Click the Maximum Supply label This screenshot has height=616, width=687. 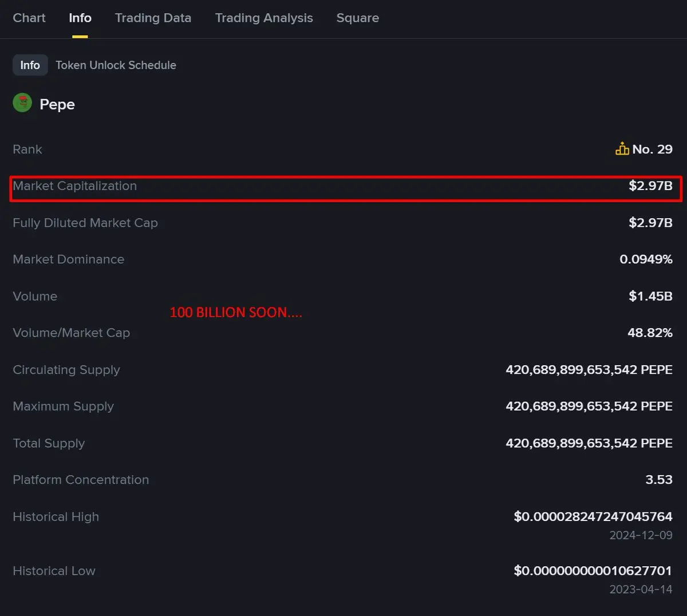tap(64, 406)
